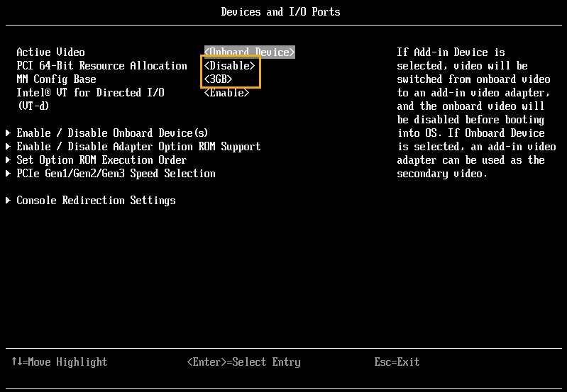Open Set Option ROM Execution Order text

coord(101,160)
